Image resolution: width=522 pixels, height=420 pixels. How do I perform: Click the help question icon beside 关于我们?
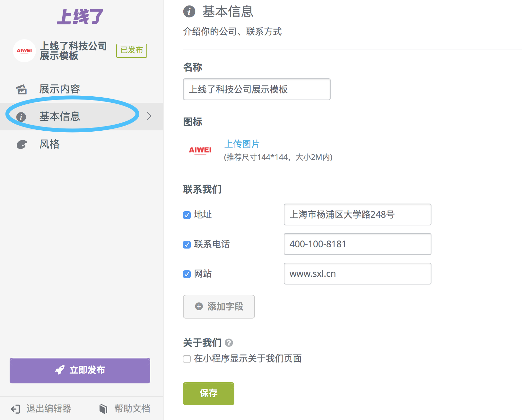click(x=229, y=343)
